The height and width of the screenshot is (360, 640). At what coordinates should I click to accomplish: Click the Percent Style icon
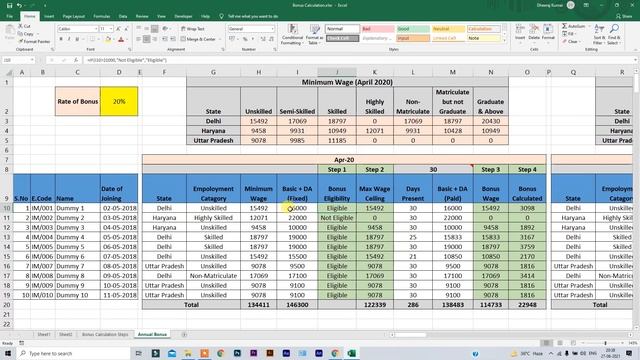pyautogui.click(x=245, y=39)
